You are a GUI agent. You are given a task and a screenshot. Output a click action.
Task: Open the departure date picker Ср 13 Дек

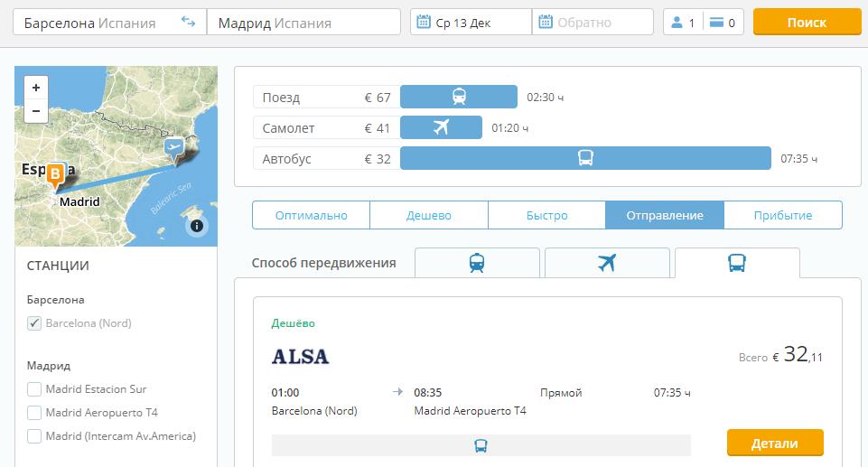click(470, 23)
